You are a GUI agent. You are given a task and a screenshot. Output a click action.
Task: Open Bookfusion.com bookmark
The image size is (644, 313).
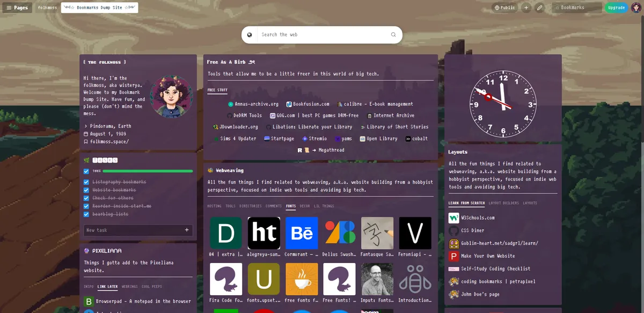pyautogui.click(x=308, y=104)
